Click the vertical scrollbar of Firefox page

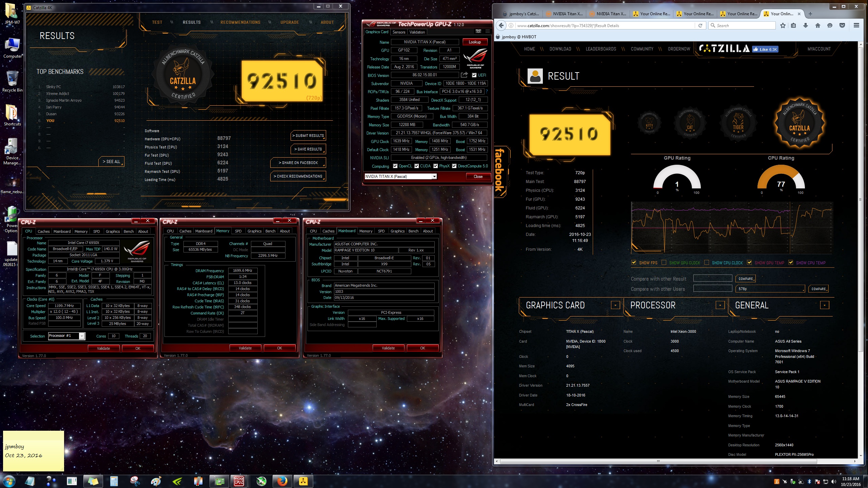click(x=860, y=200)
